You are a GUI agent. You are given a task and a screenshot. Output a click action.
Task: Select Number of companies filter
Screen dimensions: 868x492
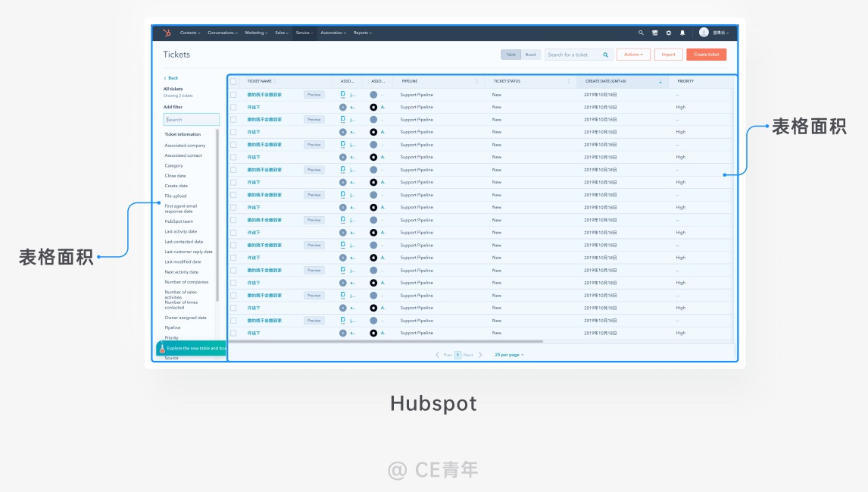click(186, 282)
